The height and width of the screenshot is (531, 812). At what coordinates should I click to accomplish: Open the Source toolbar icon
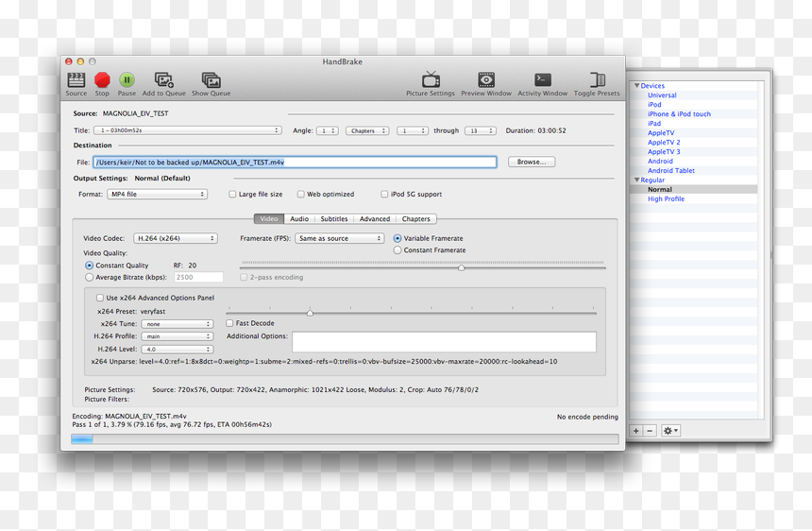[x=76, y=80]
